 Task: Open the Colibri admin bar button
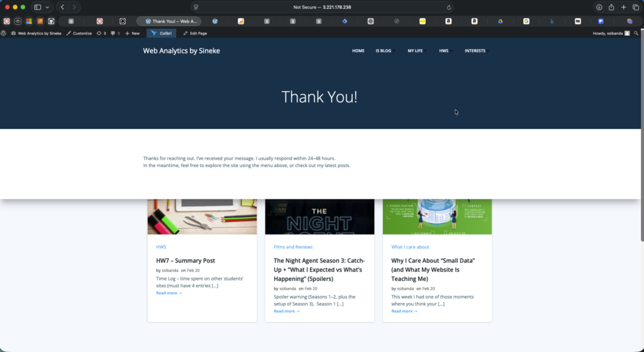click(162, 33)
